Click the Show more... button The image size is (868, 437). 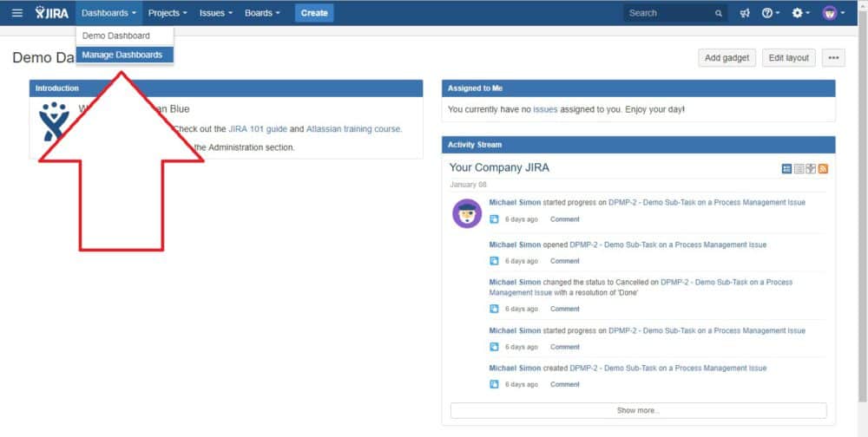pyautogui.click(x=638, y=410)
